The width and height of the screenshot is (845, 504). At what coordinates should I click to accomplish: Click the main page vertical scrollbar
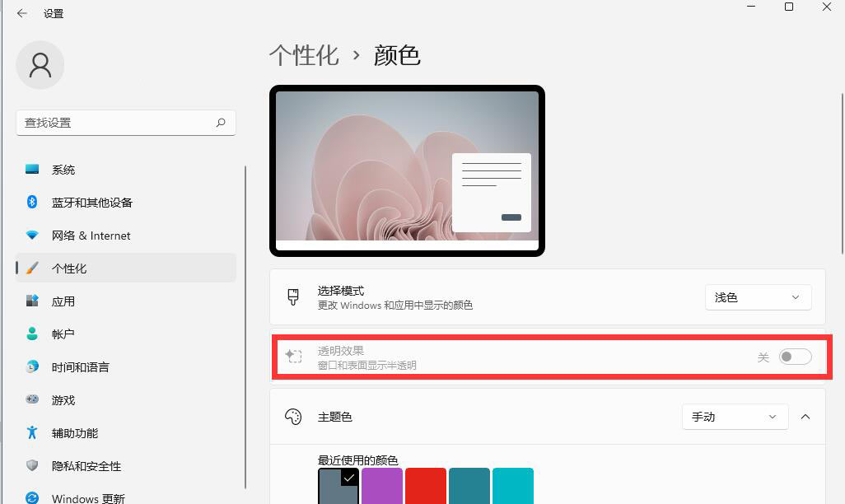pos(843,174)
